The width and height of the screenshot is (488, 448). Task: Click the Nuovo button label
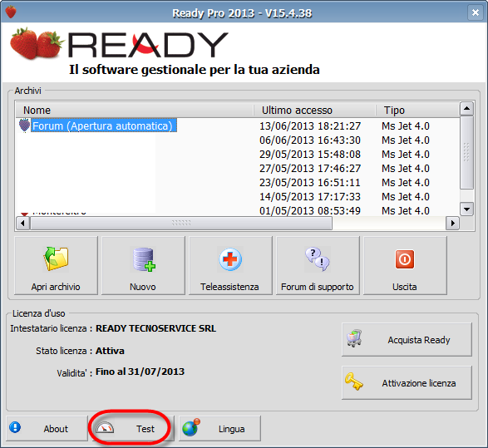[x=143, y=287]
